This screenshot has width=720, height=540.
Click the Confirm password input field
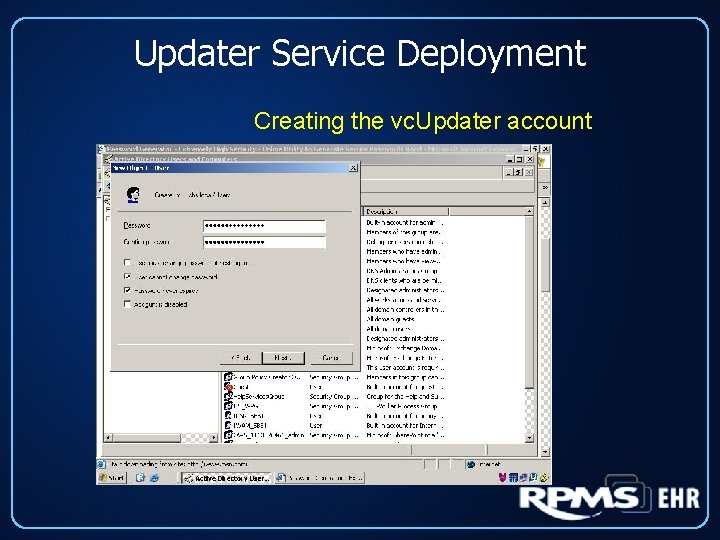click(x=264, y=242)
